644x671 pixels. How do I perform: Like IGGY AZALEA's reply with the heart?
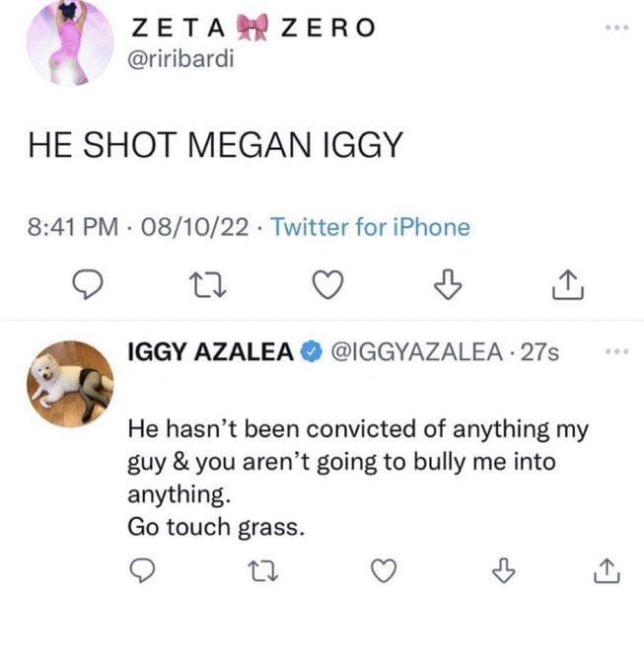pyautogui.click(x=383, y=571)
